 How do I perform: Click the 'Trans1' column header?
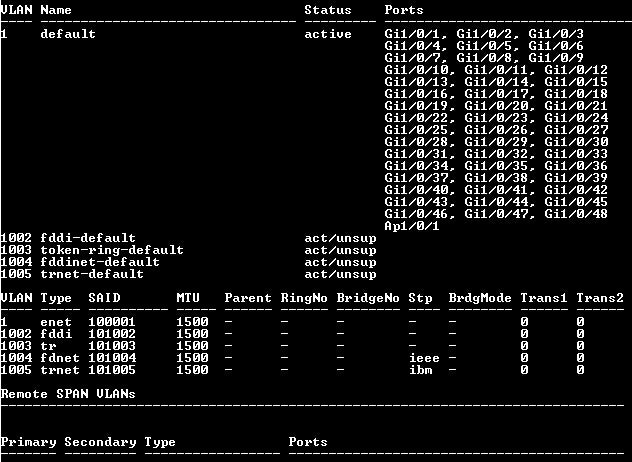544,298
